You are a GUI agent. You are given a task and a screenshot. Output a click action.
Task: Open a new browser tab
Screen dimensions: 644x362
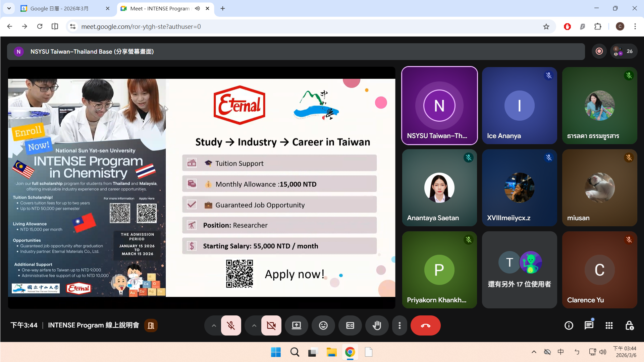[223, 8]
